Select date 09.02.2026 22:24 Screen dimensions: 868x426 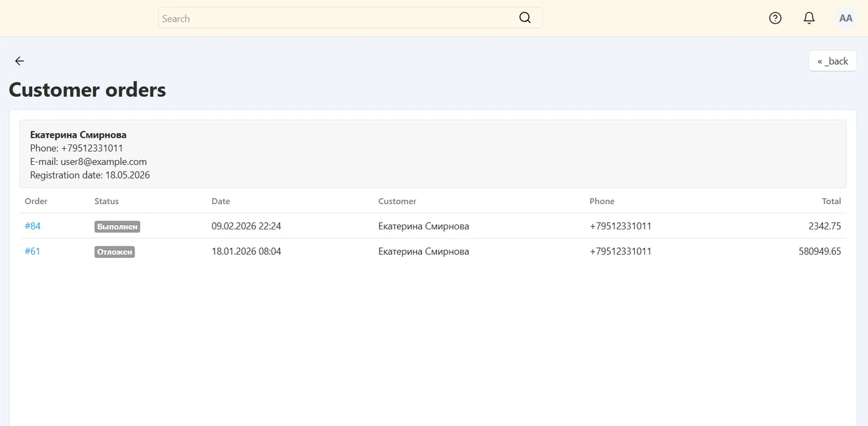pos(246,226)
